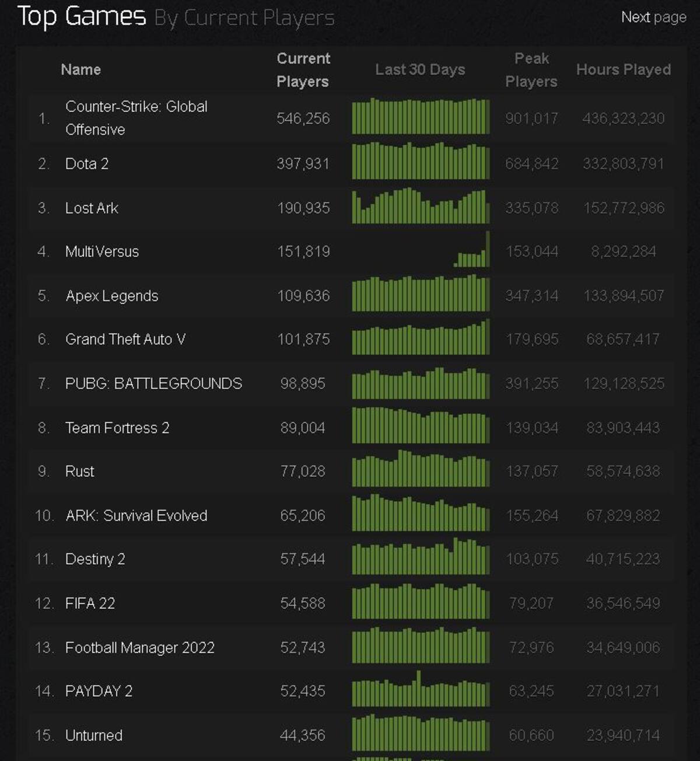Click the Hours Played column header
The image size is (700, 761).
coord(624,70)
